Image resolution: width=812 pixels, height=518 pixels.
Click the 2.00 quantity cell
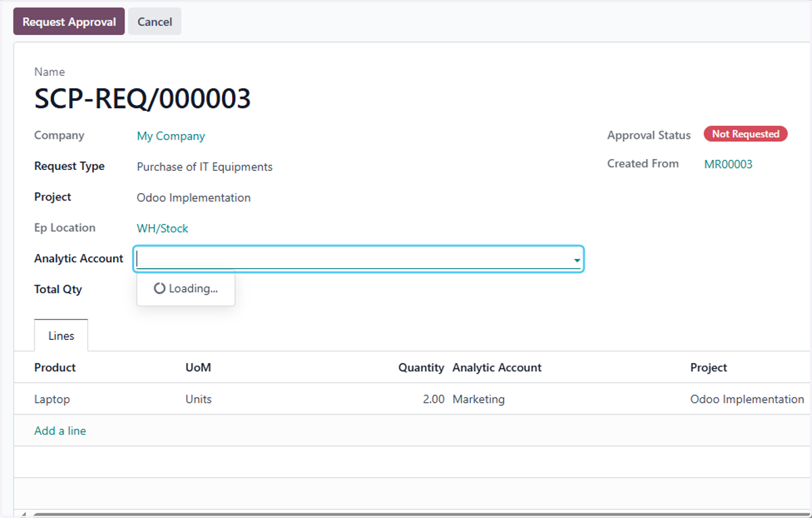tap(433, 399)
